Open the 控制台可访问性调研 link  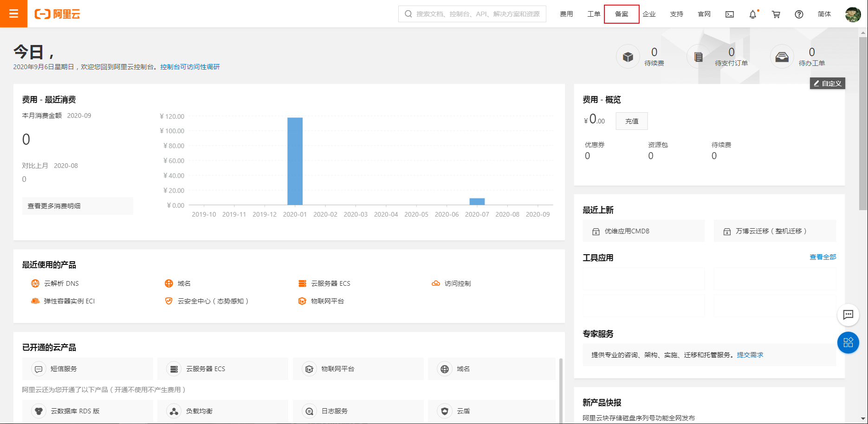[190, 67]
